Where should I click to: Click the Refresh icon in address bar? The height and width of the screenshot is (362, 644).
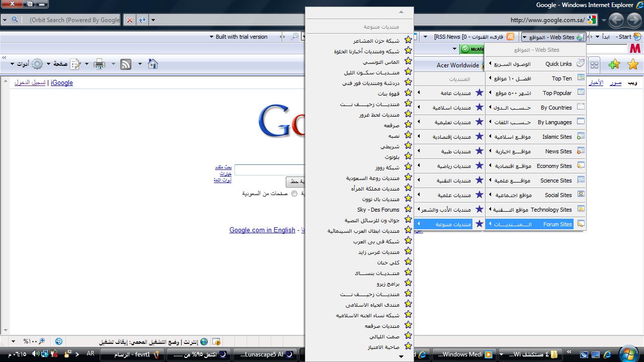(142, 20)
